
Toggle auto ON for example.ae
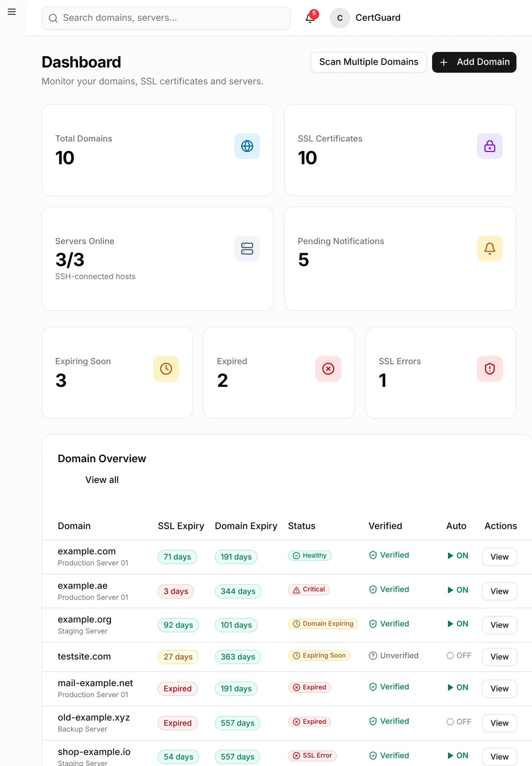tap(458, 590)
